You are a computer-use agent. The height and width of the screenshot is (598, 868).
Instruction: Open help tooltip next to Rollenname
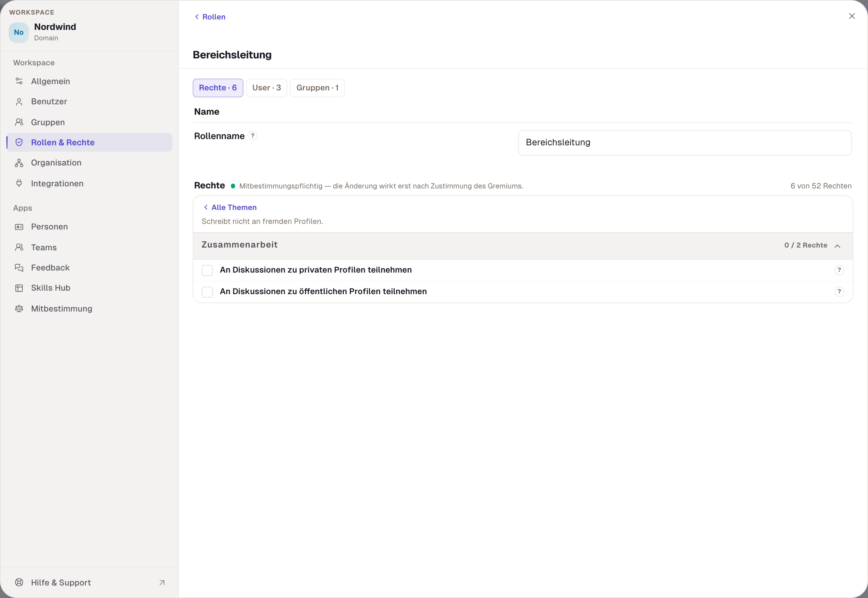click(x=252, y=136)
